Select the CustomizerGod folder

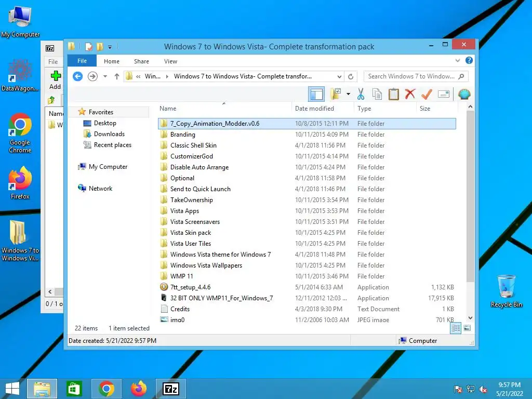[x=307, y=156]
